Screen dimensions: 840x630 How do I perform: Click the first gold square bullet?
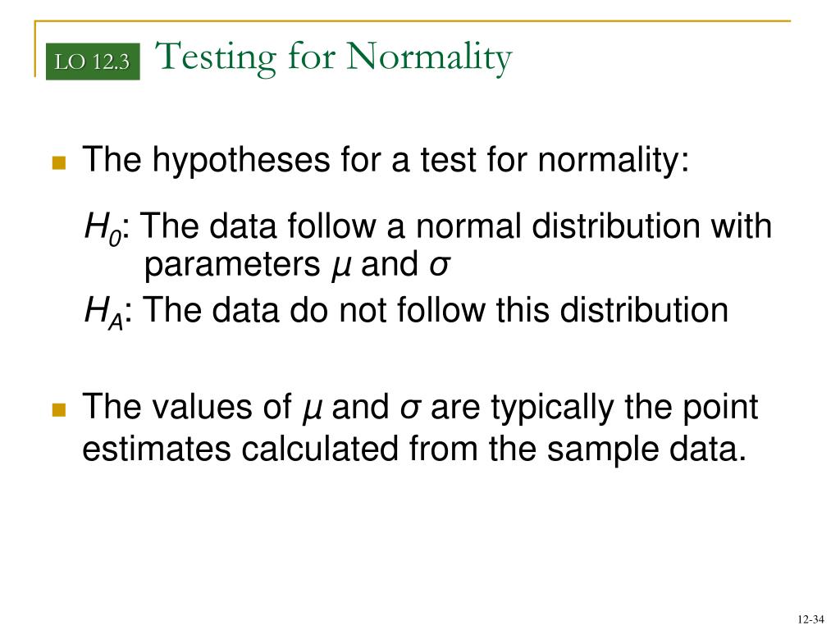(59, 162)
